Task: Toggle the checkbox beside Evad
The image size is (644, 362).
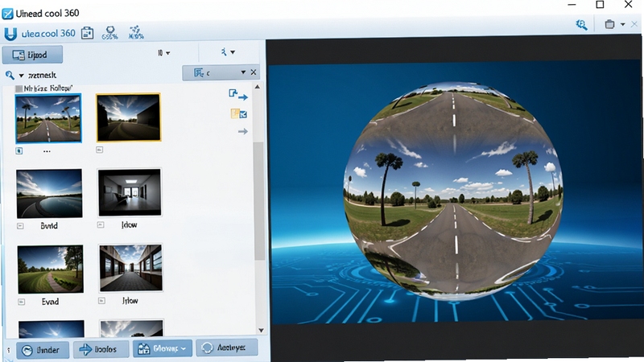Action: click(x=22, y=302)
